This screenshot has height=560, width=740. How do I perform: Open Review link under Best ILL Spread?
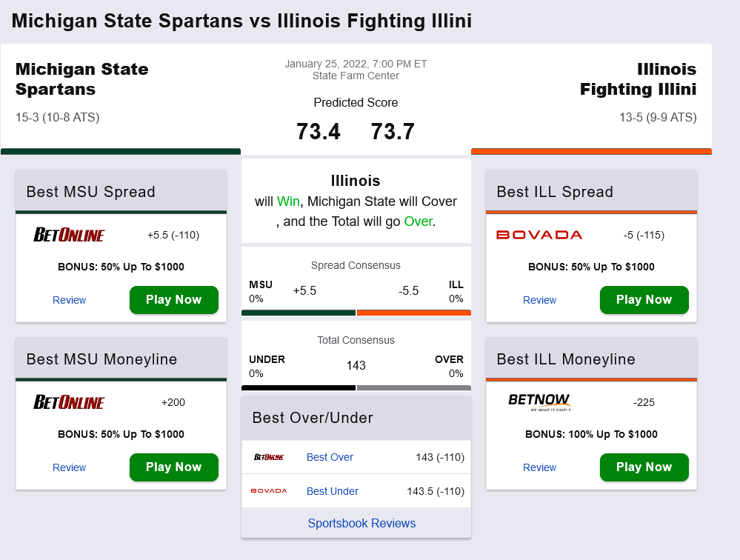tap(539, 300)
